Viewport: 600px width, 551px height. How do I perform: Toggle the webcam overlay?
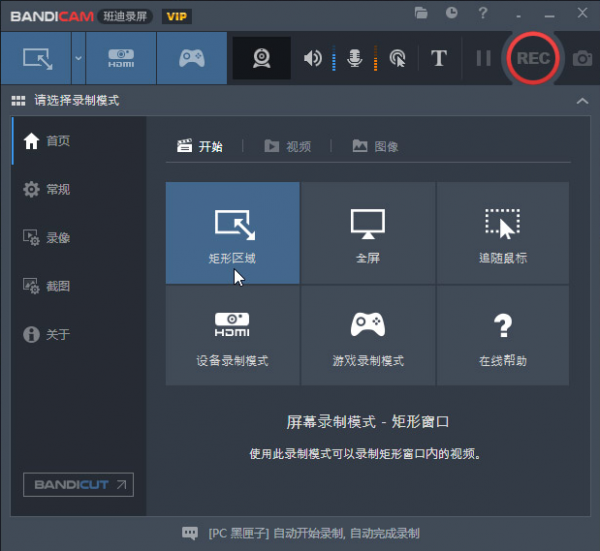(261, 58)
